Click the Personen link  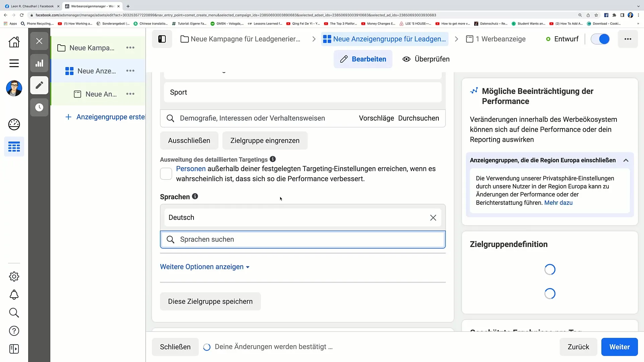[191, 169]
